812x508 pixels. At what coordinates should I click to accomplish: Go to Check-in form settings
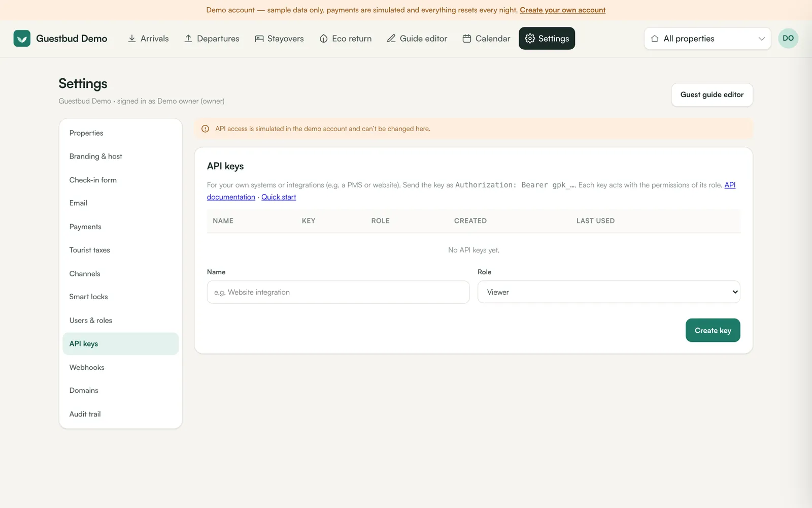click(x=120, y=180)
